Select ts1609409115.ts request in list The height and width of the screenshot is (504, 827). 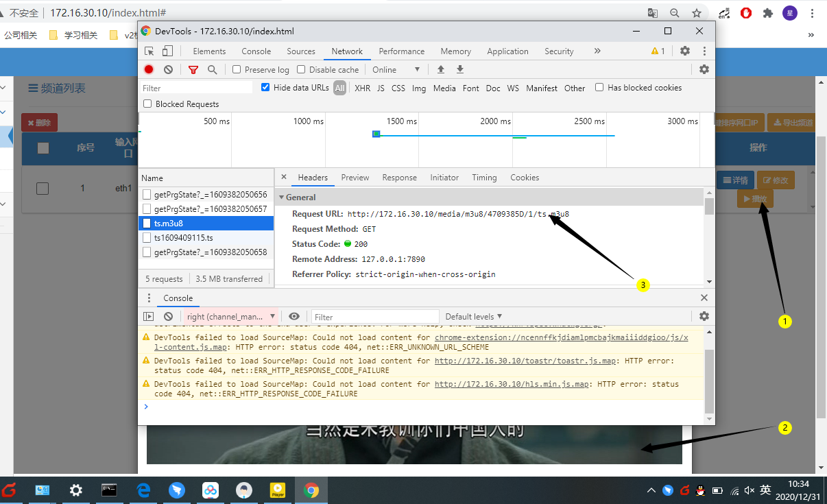tap(183, 237)
